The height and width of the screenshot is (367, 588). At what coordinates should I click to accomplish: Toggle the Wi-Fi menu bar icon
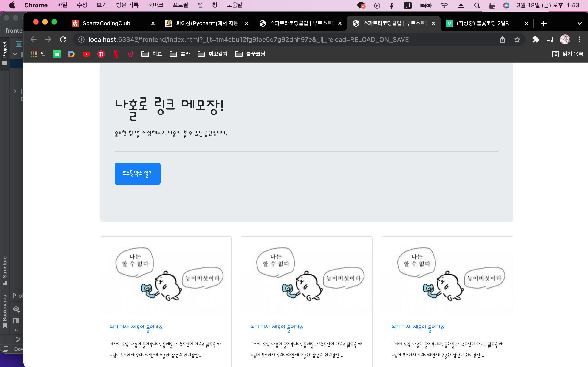coord(444,5)
